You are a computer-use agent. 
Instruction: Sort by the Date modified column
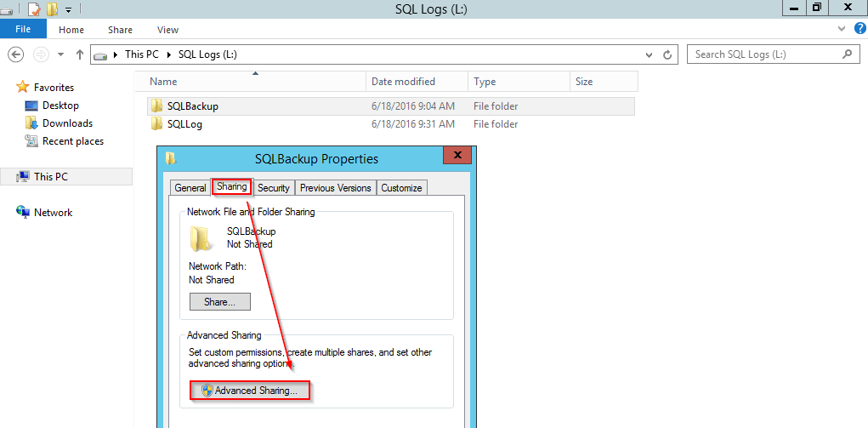pos(417,82)
